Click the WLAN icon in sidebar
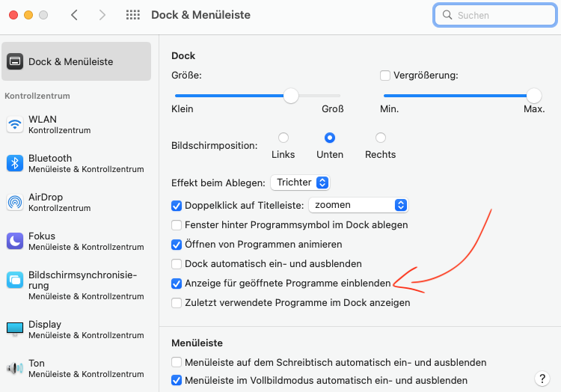Viewport: 561px width, 392px height. pos(15,124)
